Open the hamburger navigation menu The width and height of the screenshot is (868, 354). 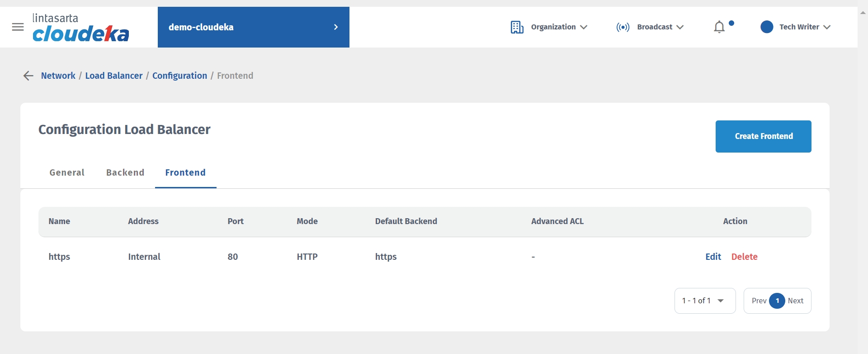pyautogui.click(x=18, y=27)
